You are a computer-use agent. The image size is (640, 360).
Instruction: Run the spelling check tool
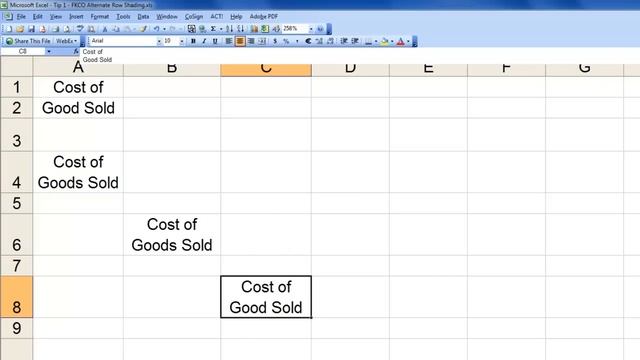(x=80, y=29)
